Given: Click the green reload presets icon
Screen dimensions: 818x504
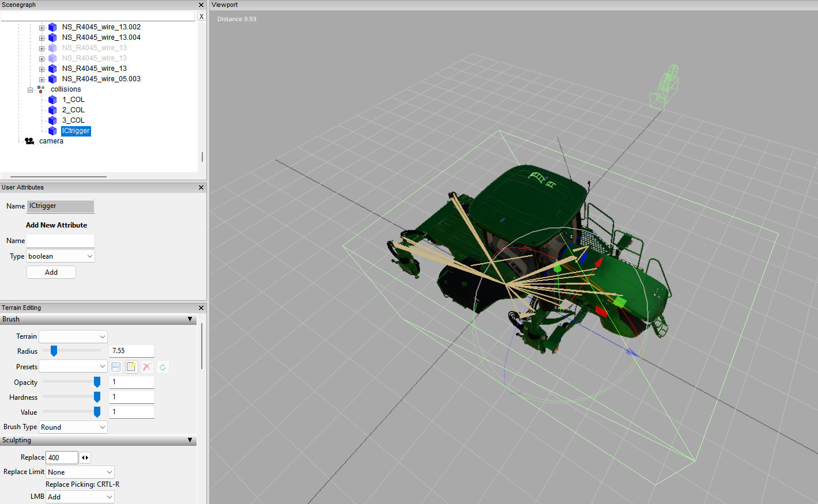Looking at the screenshot, I should 163,367.
